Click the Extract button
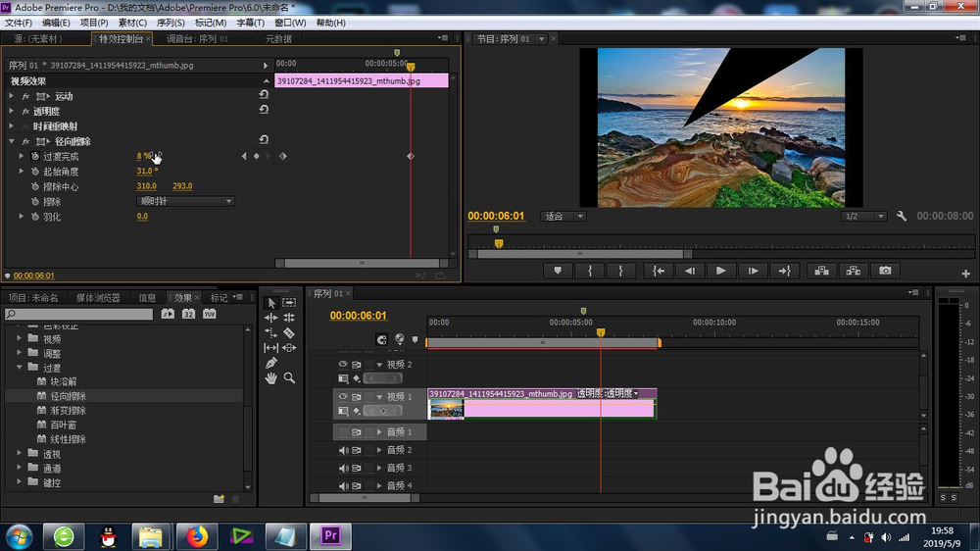 [854, 271]
